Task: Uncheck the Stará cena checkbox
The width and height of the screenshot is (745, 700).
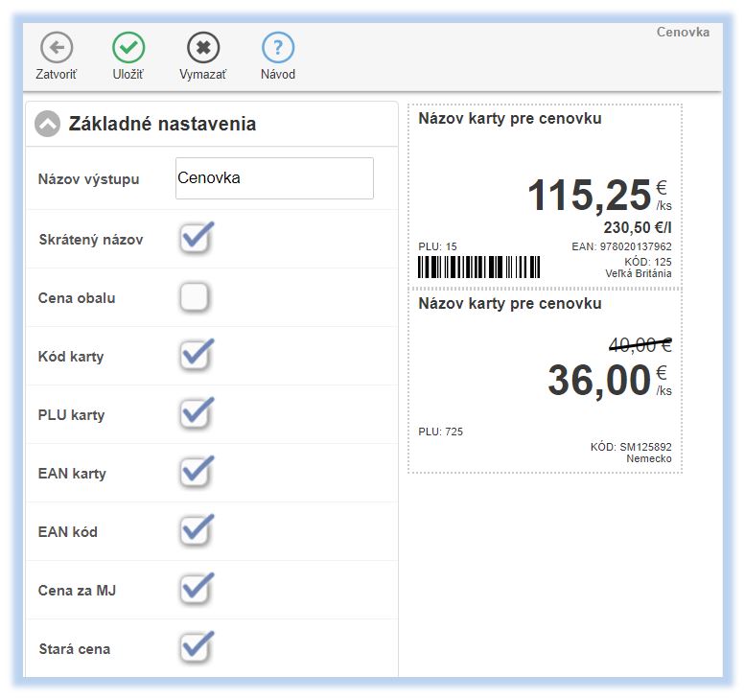Action: (195, 649)
